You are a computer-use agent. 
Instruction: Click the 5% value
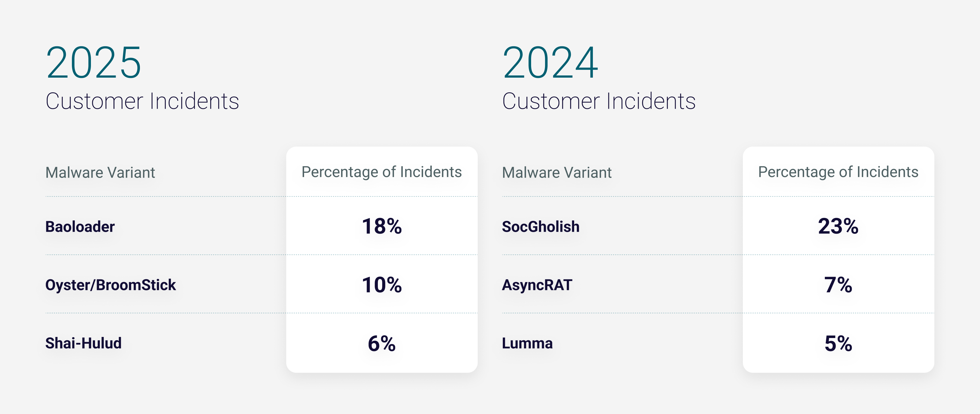838,344
